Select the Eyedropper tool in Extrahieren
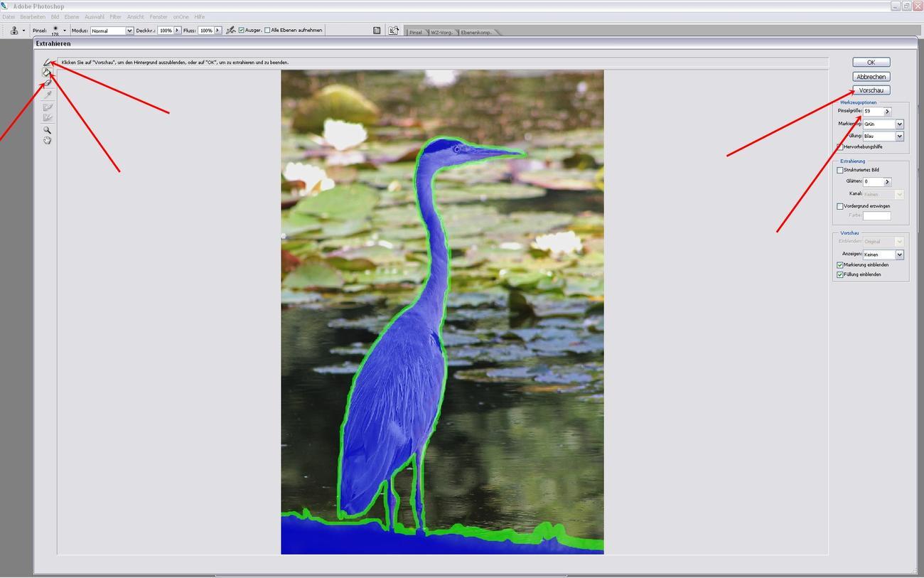 [x=48, y=95]
